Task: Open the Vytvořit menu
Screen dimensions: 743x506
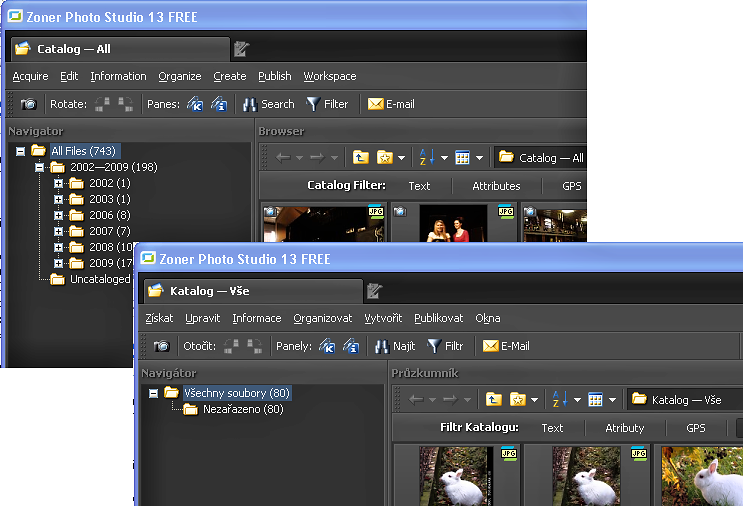Action: 383,318
